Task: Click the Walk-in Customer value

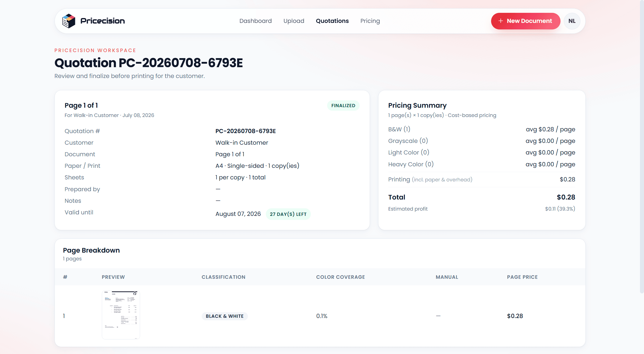Action: (242, 143)
